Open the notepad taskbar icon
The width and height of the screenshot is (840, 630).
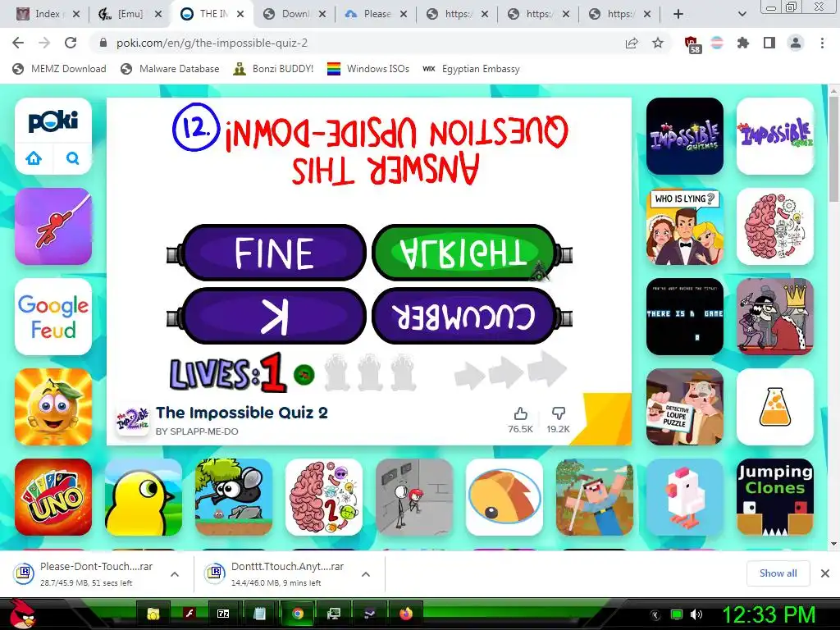[x=260, y=614]
